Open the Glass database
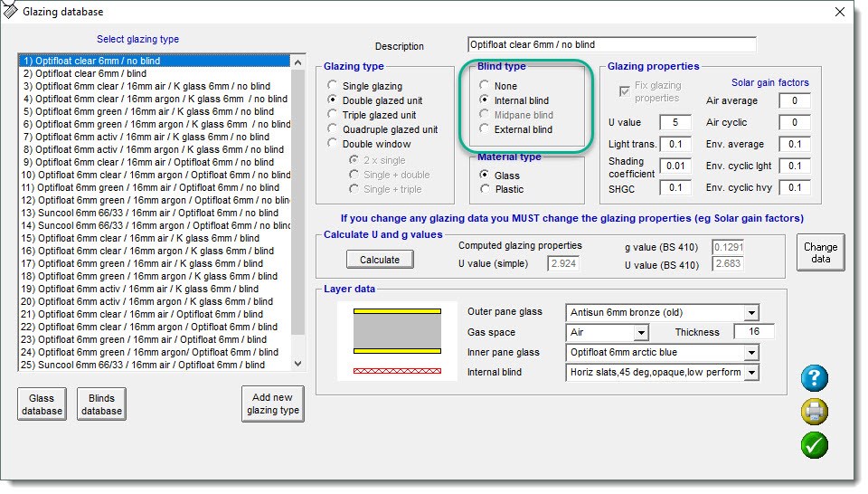This screenshot has width=868, height=494. click(x=42, y=404)
